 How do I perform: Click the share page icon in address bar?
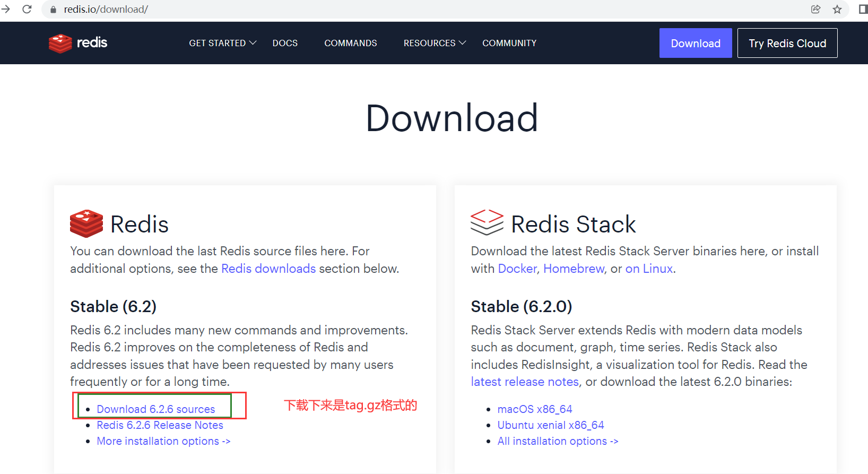point(816,9)
